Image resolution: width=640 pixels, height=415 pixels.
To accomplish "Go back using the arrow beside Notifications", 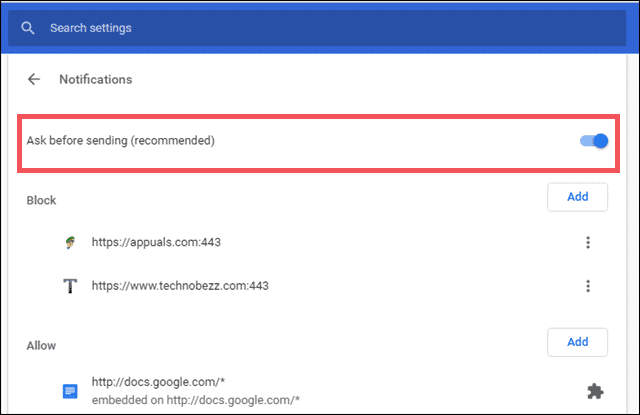I will (x=35, y=79).
